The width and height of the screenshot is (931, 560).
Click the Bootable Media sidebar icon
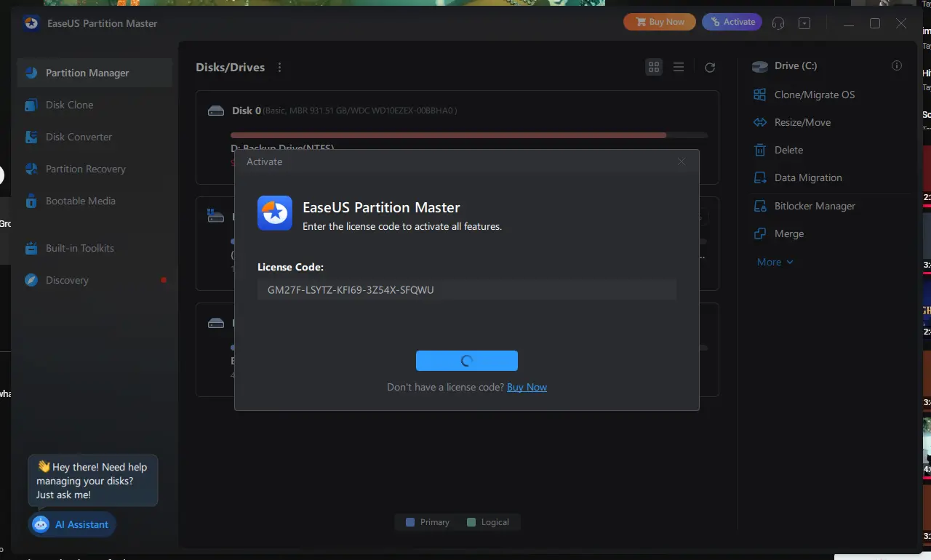[x=31, y=201]
